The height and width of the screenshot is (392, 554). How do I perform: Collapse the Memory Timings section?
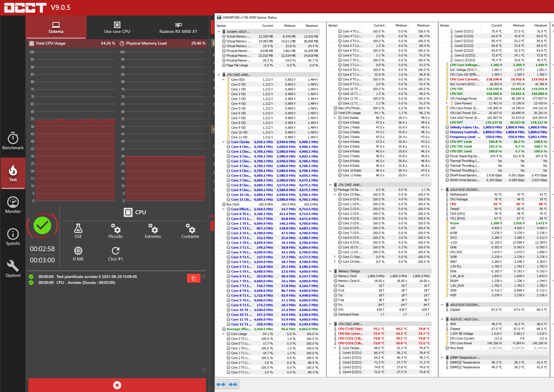[330, 271]
